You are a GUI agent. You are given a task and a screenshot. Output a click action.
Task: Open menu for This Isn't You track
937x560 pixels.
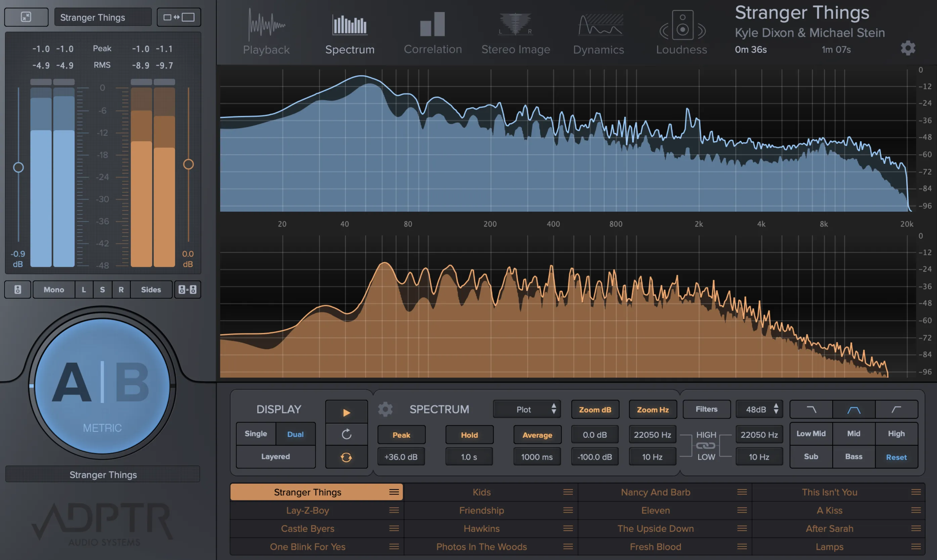916,492
